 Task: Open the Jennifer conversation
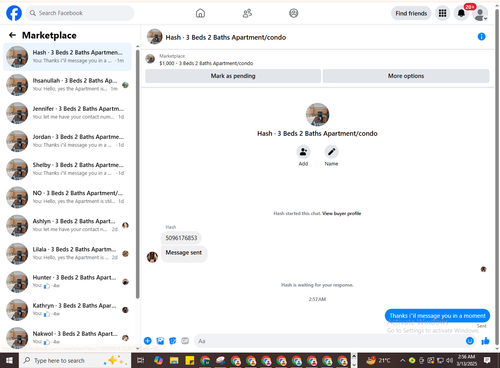(67, 113)
